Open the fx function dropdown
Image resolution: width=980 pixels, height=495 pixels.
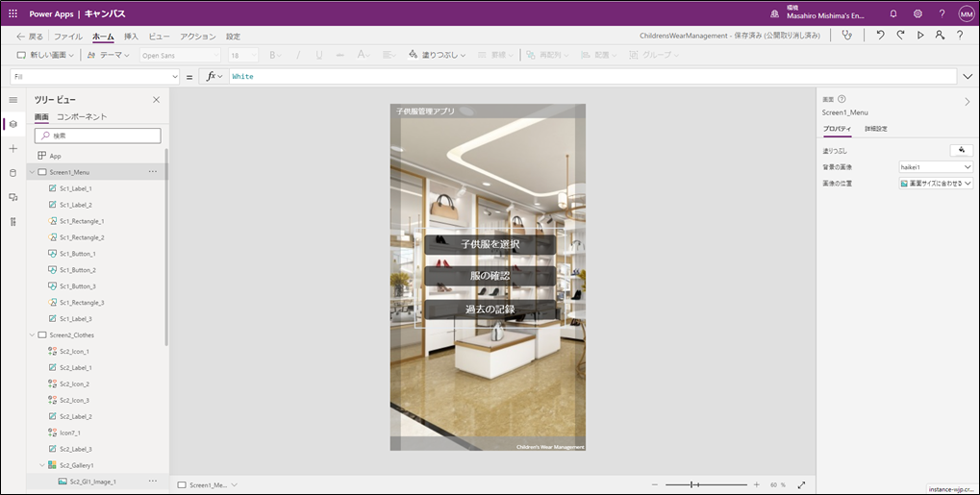214,76
